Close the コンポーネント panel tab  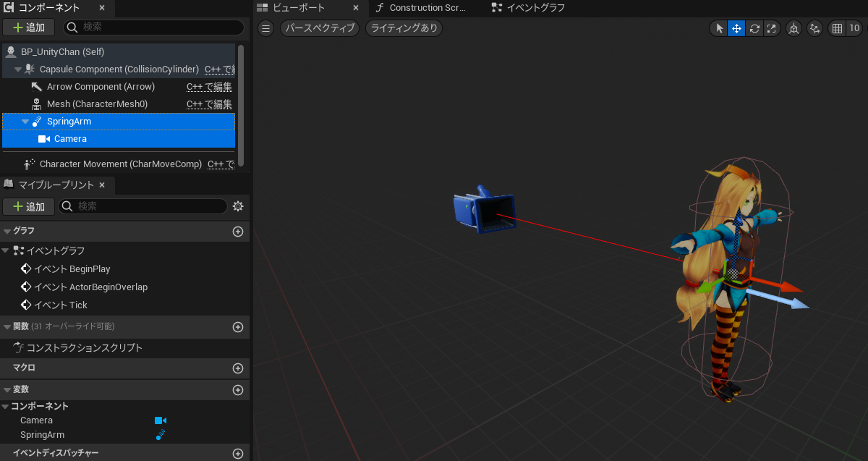(x=101, y=8)
